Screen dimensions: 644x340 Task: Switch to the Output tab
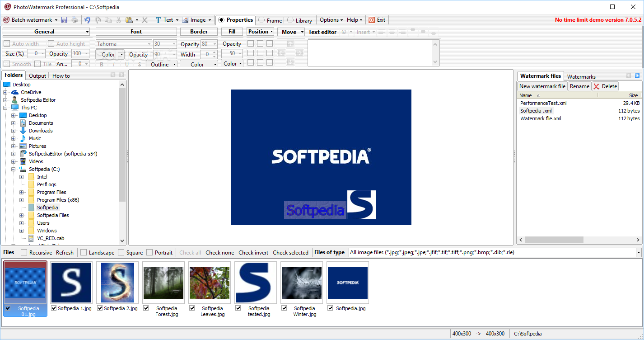point(37,76)
